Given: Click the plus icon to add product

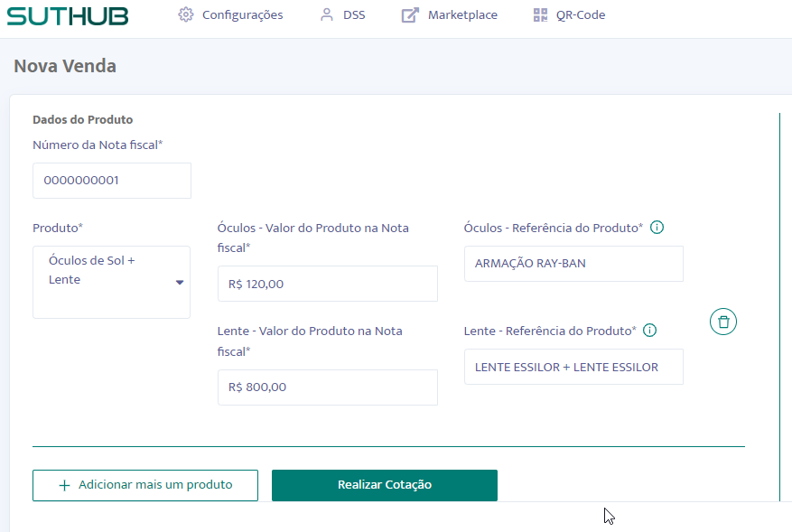Looking at the screenshot, I should pyautogui.click(x=64, y=485).
